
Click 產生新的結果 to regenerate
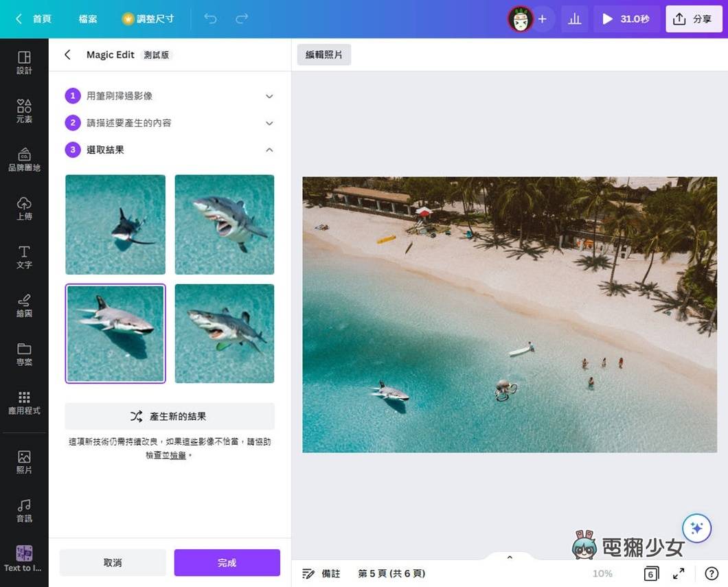169,416
